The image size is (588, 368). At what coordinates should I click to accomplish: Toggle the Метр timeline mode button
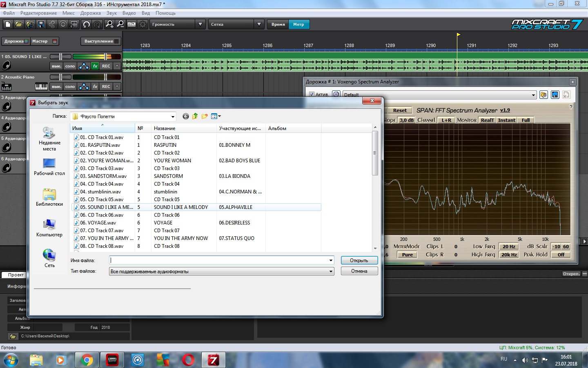click(298, 25)
